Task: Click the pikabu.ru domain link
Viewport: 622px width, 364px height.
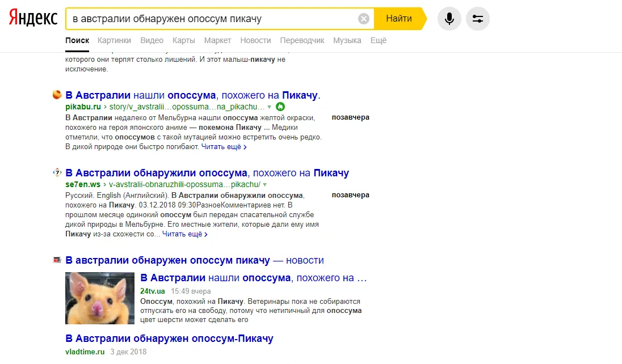Action: click(83, 107)
